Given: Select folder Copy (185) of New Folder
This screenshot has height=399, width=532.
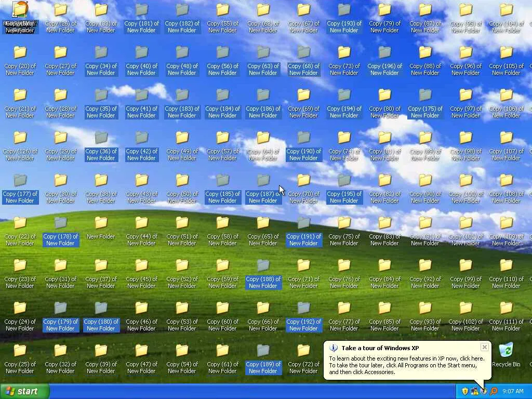Looking at the screenshot, I should click(222, 189).
